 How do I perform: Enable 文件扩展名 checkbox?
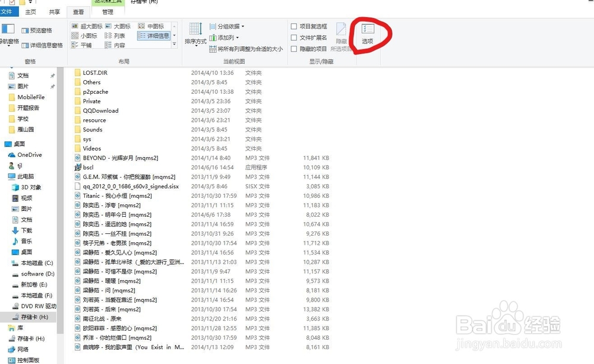click(x=293, y=37)
